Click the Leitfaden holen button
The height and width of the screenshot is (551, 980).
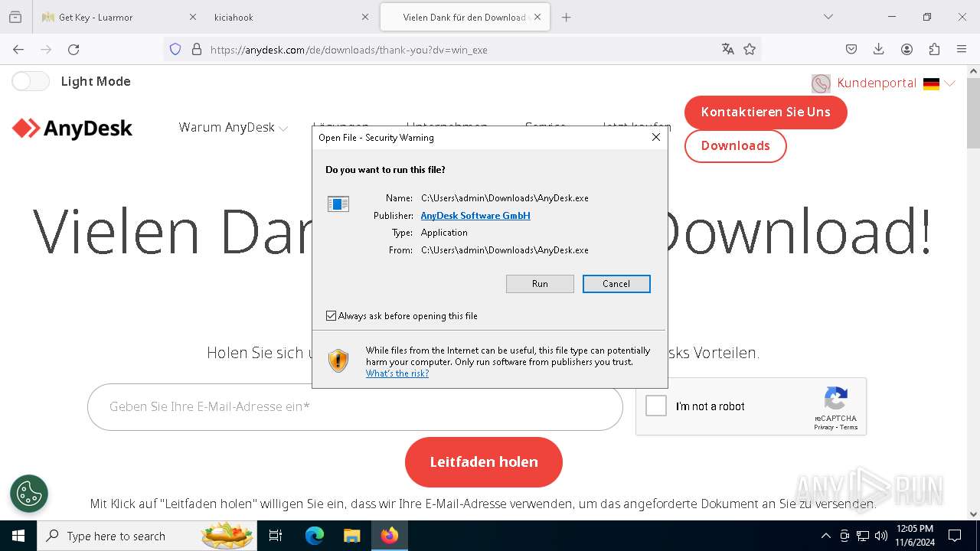point(484,461)
